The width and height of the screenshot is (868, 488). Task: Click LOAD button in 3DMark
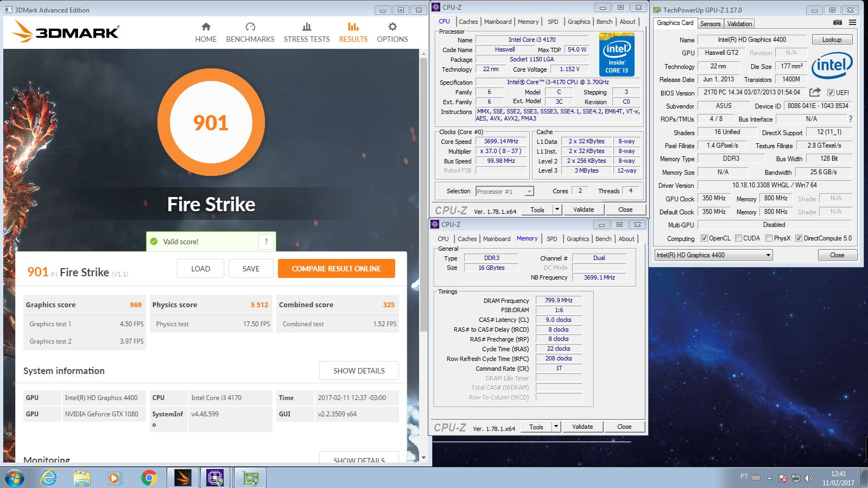click(x=200, y=269)
